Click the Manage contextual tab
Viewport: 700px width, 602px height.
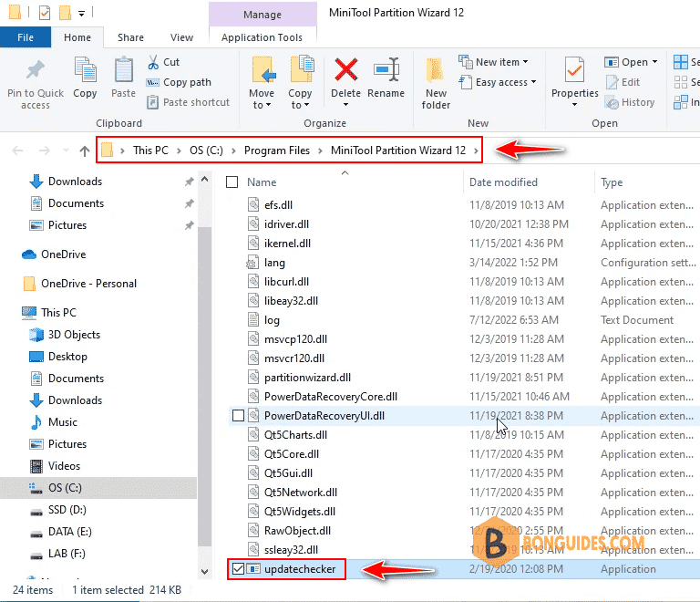(x=262, y=15)
